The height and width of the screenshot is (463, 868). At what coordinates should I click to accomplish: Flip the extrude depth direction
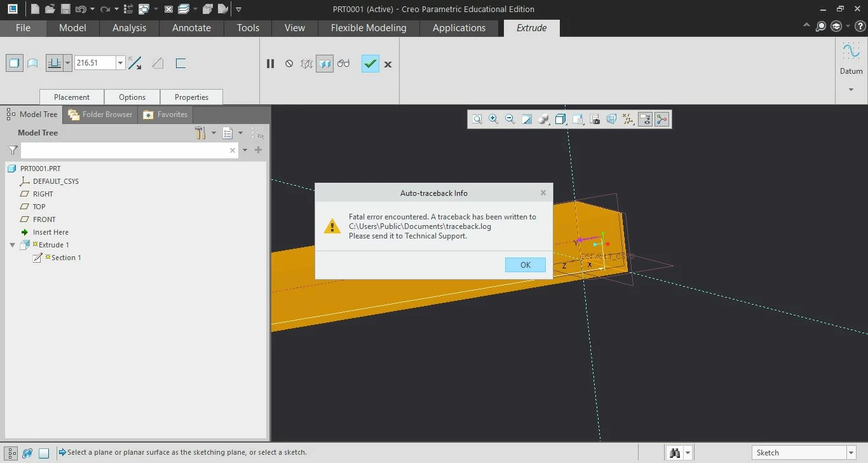tap(135, 63)
